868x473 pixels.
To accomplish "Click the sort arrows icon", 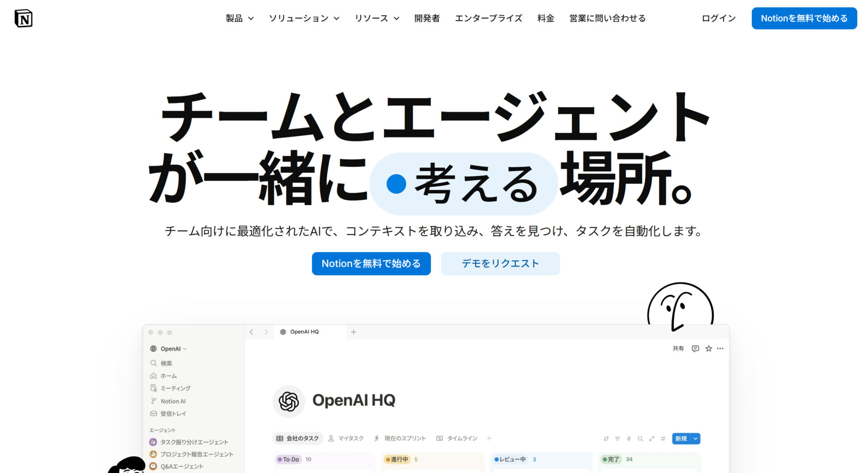I will pos(606,439).
